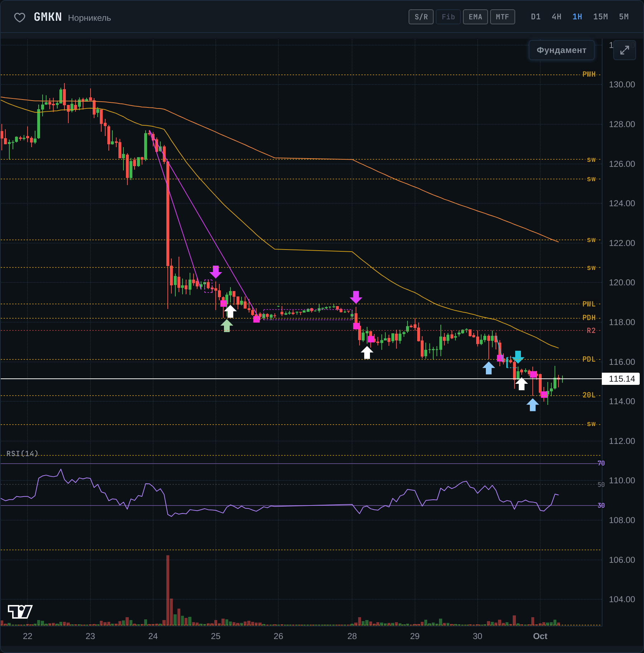
Task: Open the Фундамент panel
Action: 561,50
